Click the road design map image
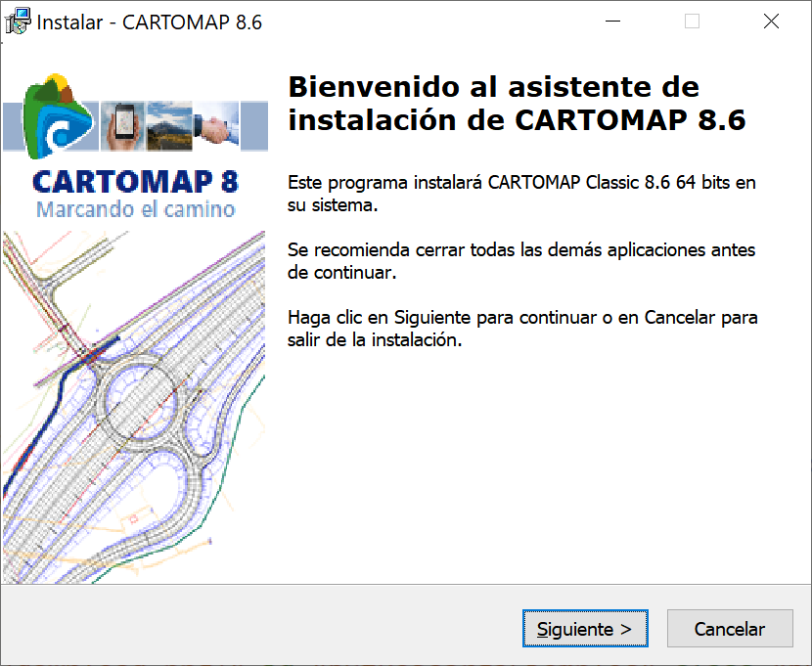The width and height of the screenshot is (812, 666). (134, 407)
